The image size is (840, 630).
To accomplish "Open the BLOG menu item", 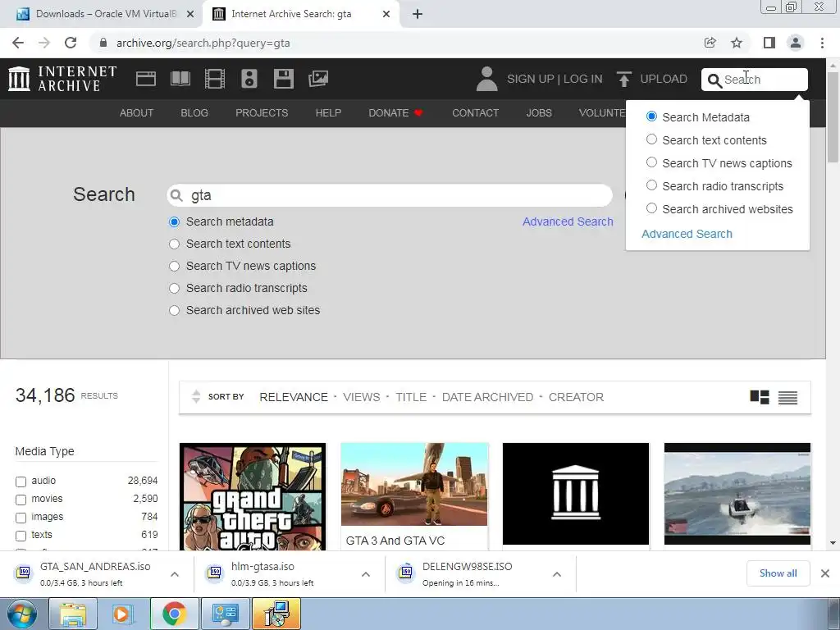I will click(x=194, y=113).
